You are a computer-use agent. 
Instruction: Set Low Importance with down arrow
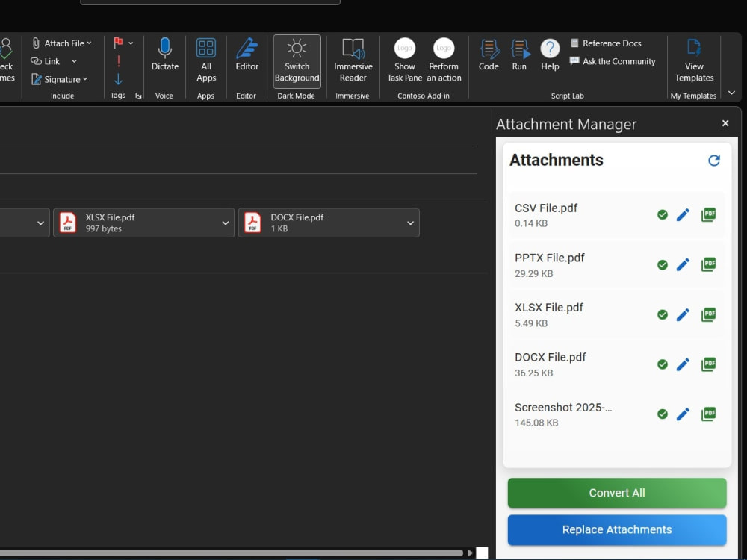[x=119, y=79]
